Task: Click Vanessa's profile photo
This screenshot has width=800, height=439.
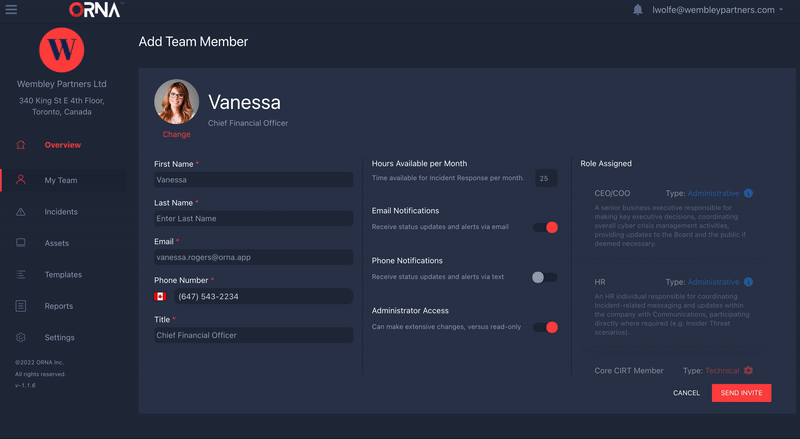Action: click(x=177, y=102)
